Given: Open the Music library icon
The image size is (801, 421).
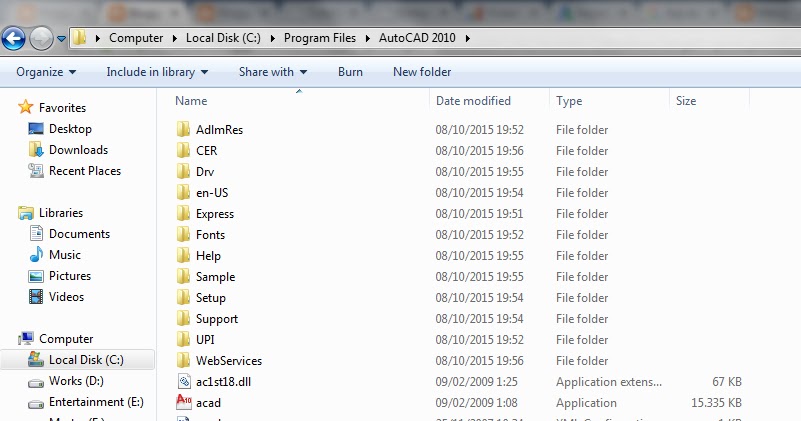Looking at the screenshot, I should click(36, 254).
